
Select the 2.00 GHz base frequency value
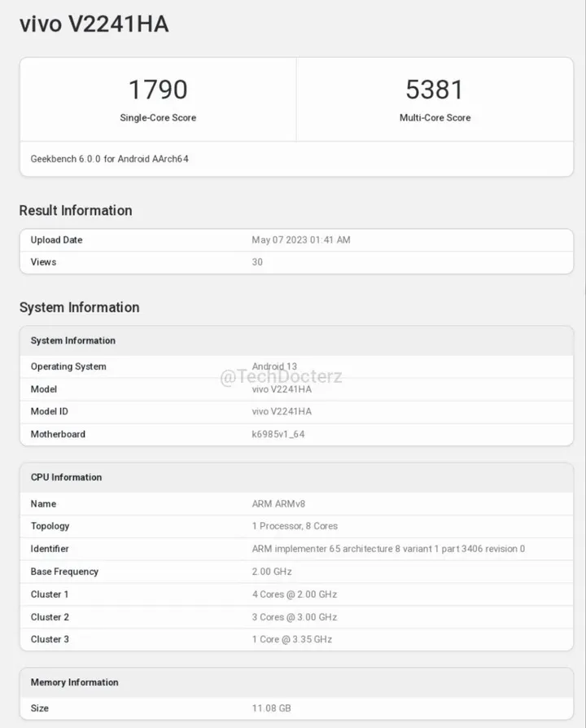272,572
